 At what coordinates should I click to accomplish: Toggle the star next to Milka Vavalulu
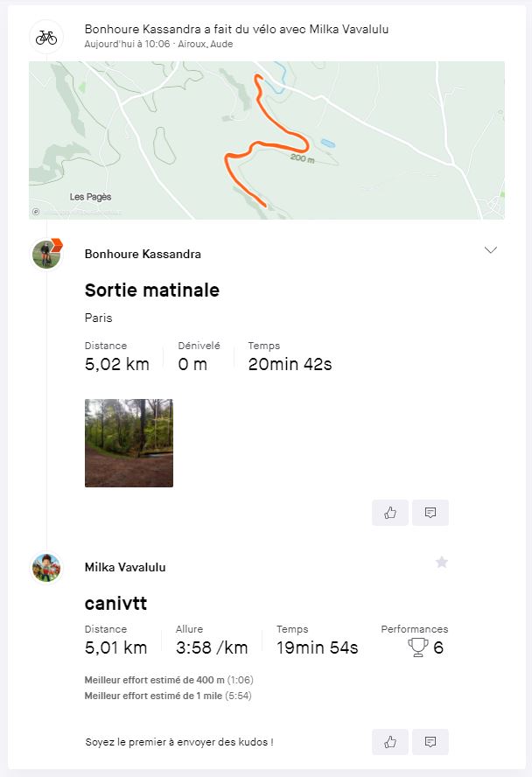pyautogui.click(x=442, y=562)
